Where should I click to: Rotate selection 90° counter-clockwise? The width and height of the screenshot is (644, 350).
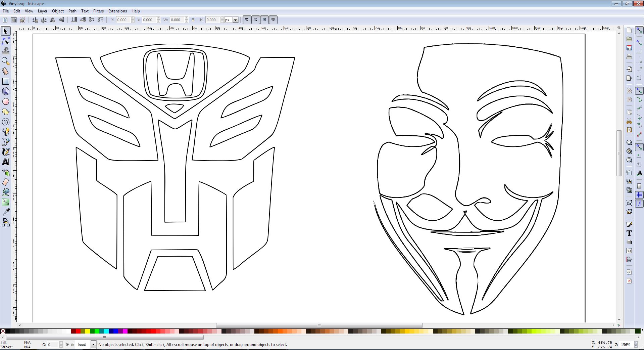pyautogui.click(x=35, y=20)
